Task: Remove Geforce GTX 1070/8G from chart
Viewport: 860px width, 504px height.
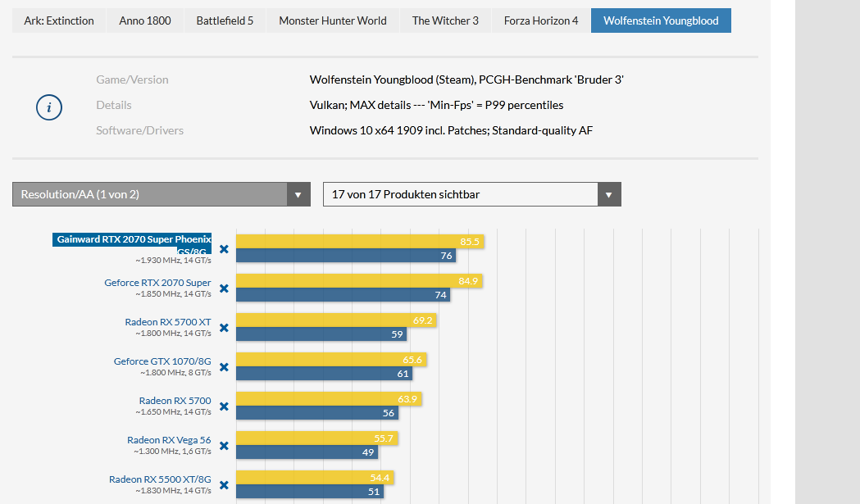Action: coord(224,367)
